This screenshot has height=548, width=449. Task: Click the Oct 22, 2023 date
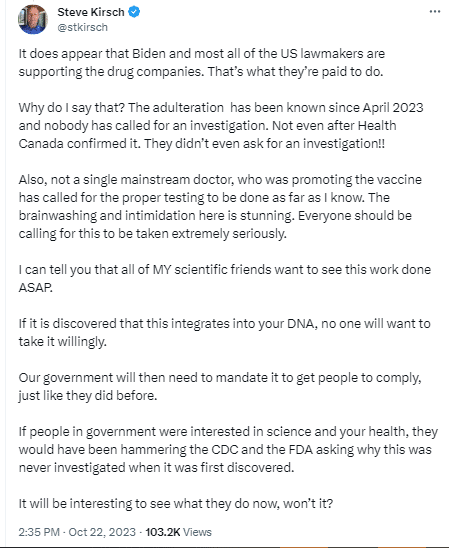[x=102, y=532]
